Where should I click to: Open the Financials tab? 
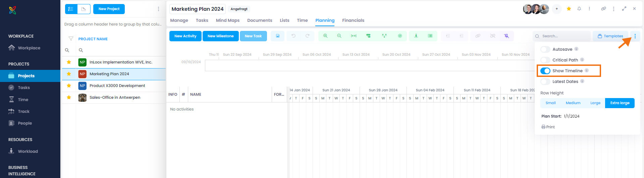point(353,20)
